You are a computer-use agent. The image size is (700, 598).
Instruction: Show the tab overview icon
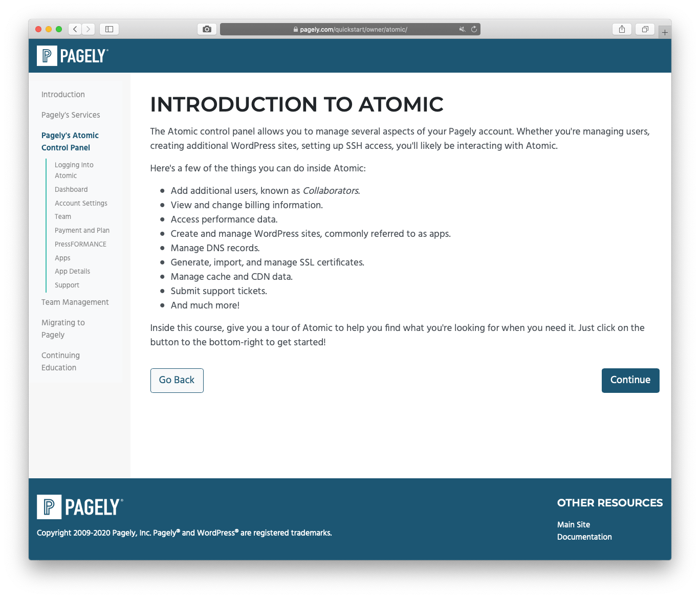click(x=645, y=29)
